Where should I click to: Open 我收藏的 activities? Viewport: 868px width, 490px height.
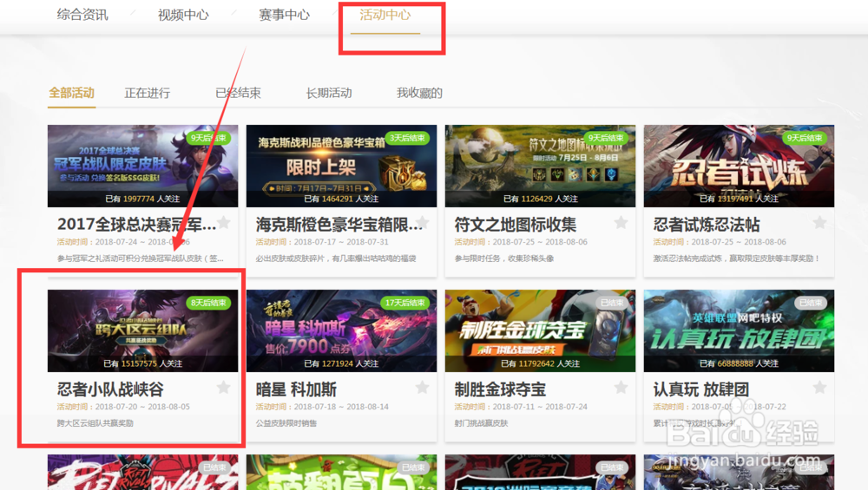(419, 93)
